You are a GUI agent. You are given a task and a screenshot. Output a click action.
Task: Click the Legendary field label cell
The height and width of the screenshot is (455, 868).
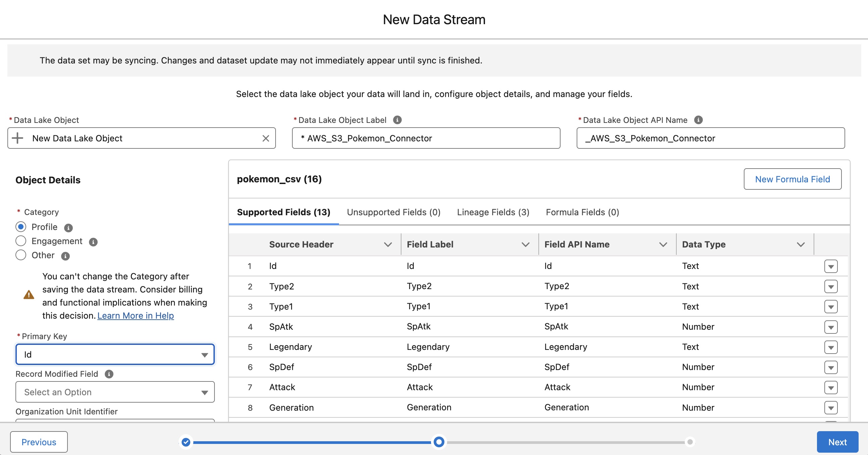[x=428, y=347]
